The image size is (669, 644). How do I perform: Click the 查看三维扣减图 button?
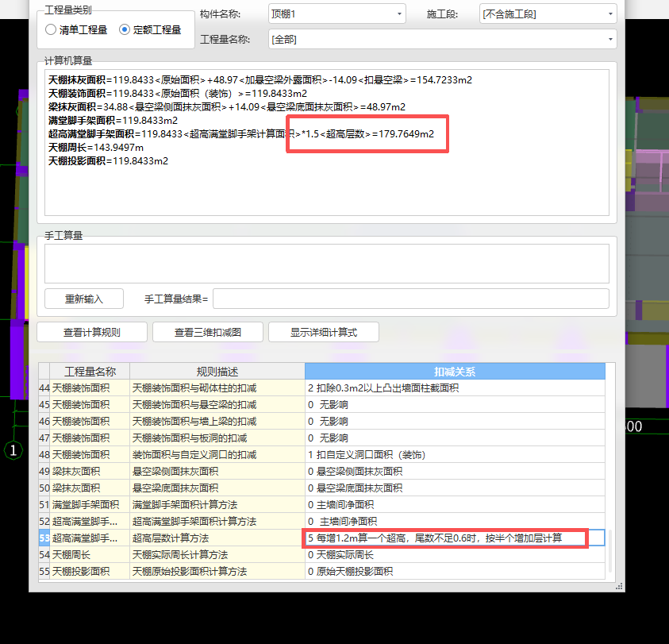(x=207, y=331)
